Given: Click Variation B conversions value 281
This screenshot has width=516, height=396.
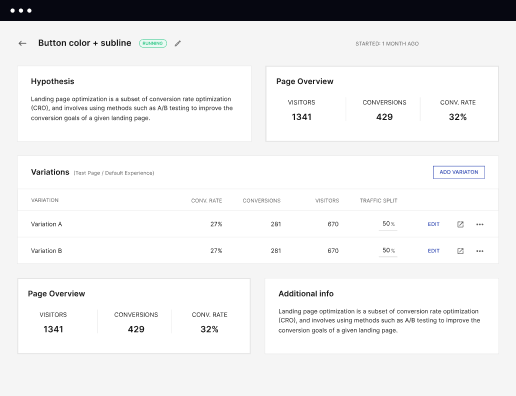Looking at the screenshot, I should coord(276,251).
